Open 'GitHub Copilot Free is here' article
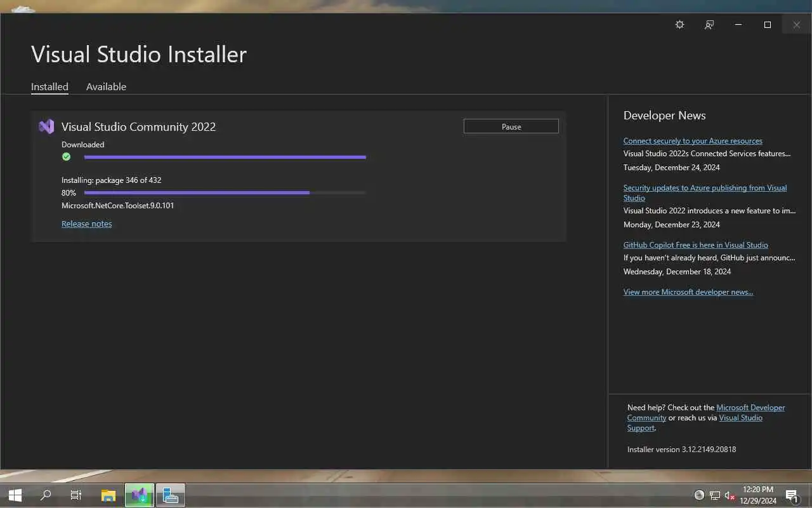The width and height of the screenshot is (812, 508). point(696,245)
